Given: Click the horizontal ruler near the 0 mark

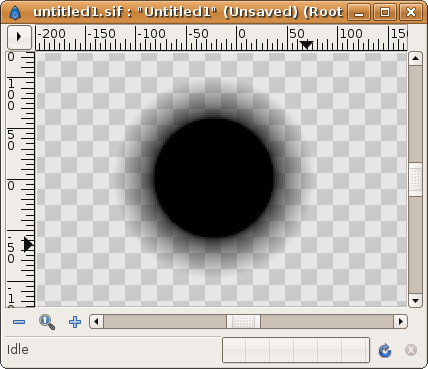Looking at the screenshot, I should pyautogui.click(x=241, y=37).
